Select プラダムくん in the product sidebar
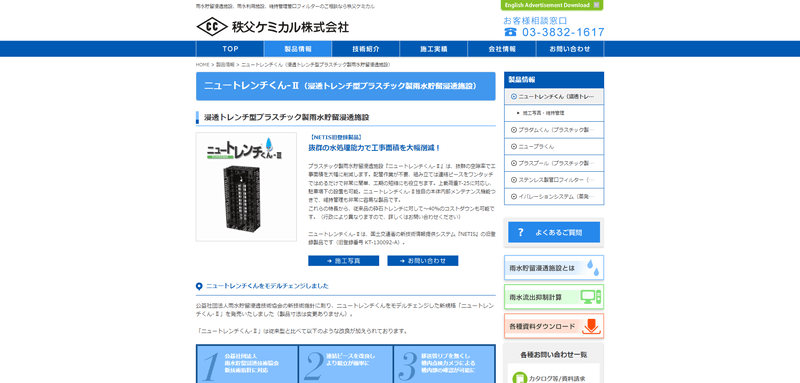Image resolution: width=800 pixels, height=383 pixels. (554, 130)
